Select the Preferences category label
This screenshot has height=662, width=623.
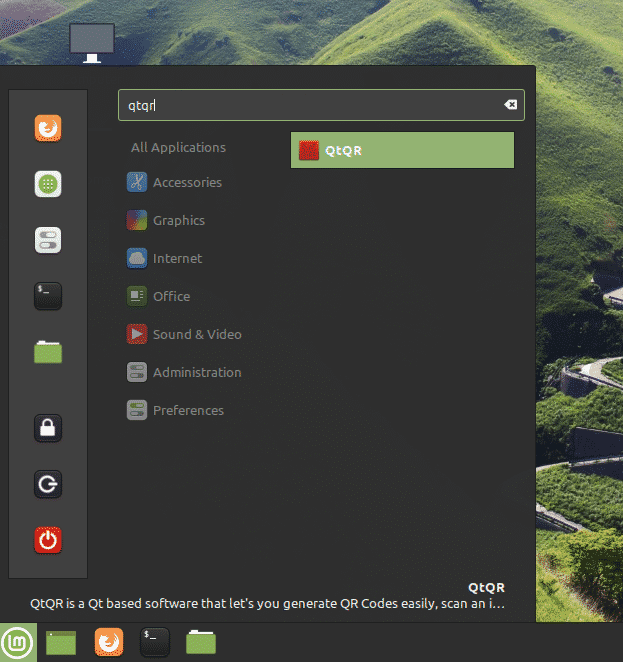click(x=188, y=410)
